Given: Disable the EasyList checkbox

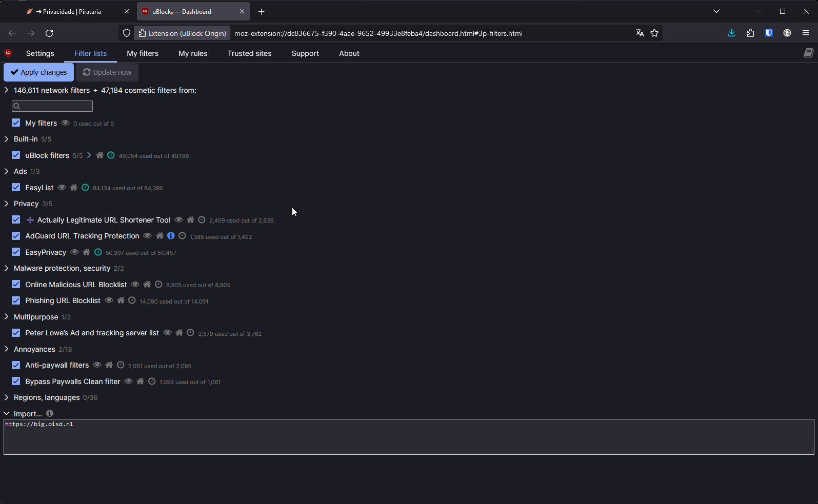Looking at the screenshot, I should click(16, 188).
